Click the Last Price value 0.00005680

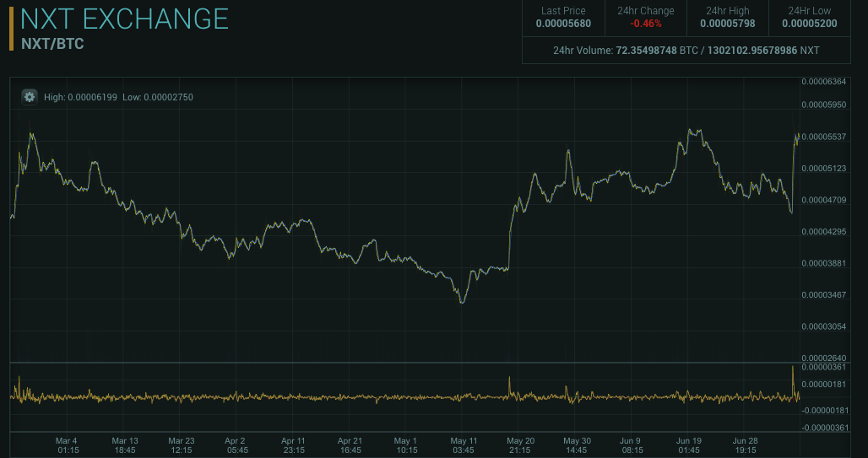click(563, 24)
